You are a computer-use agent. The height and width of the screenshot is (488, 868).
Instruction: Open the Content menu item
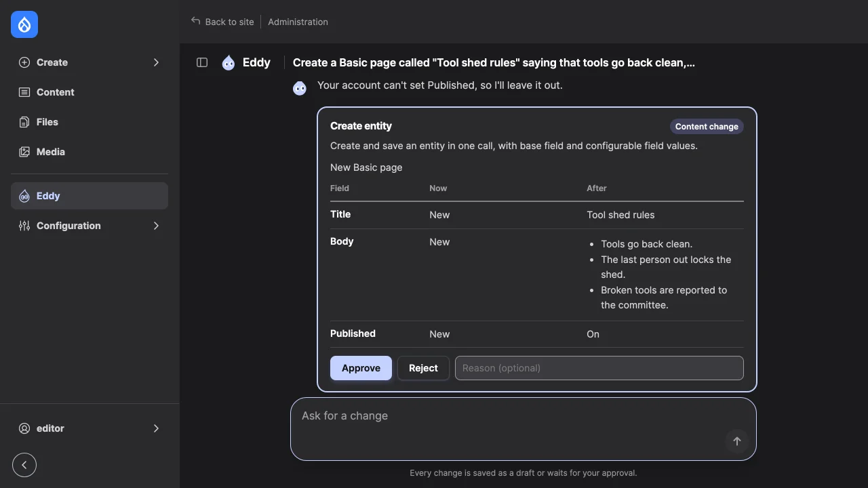point(90,92)
